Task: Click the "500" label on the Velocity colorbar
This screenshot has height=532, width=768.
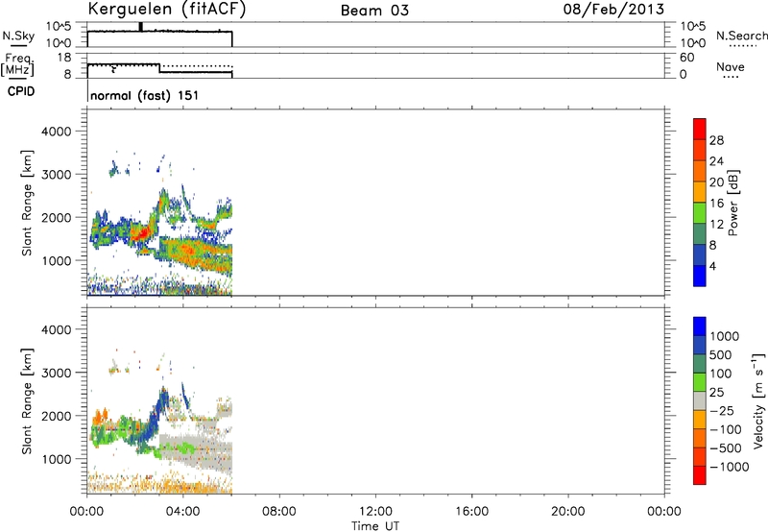Action: click(x=720, y=355)
